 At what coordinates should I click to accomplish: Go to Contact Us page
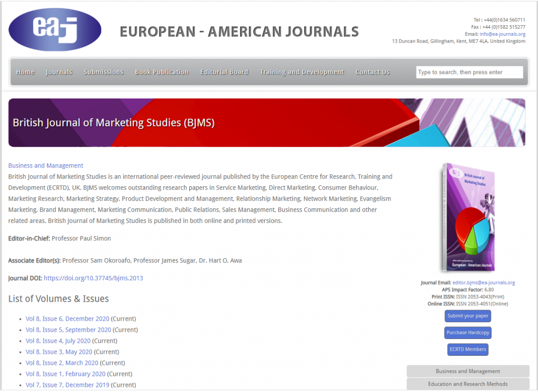(x=373, y=72)
